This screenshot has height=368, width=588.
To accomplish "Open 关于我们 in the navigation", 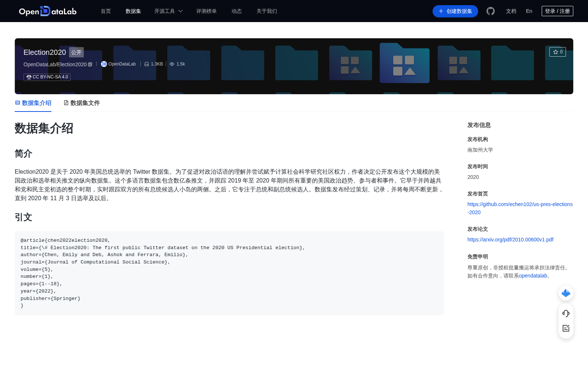I will coord(267,11).
